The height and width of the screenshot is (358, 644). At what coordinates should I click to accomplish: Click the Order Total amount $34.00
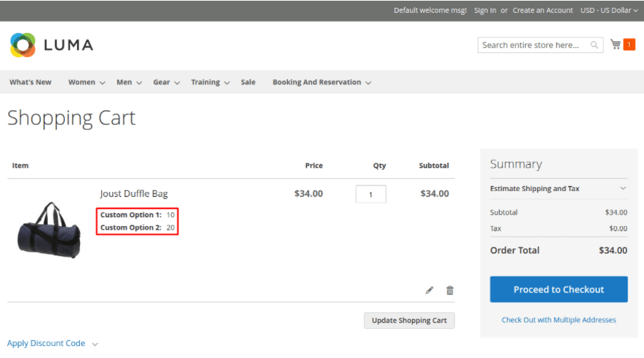(x=613, y=250)
